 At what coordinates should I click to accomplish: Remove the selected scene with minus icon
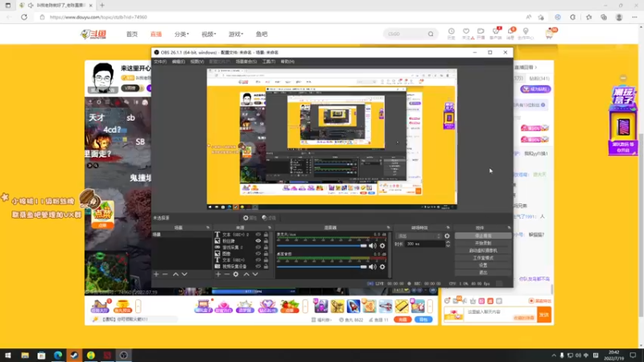[x=165, y=274]
